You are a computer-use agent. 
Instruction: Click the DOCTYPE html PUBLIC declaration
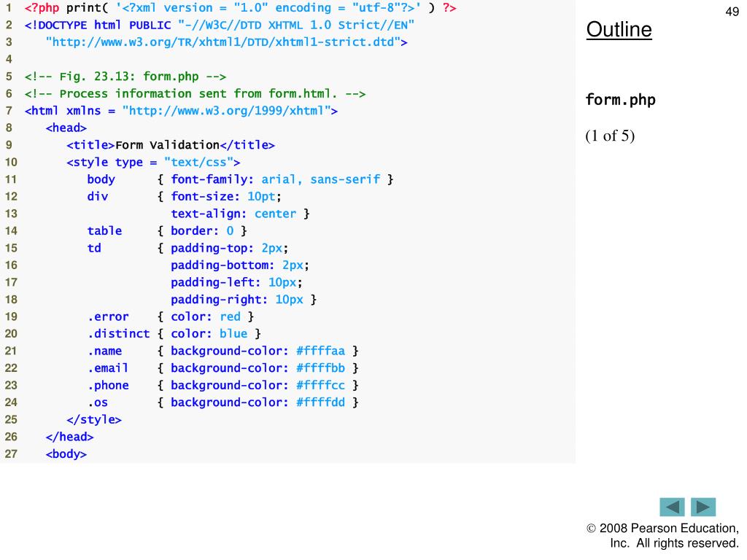click(x=220, y=26)
